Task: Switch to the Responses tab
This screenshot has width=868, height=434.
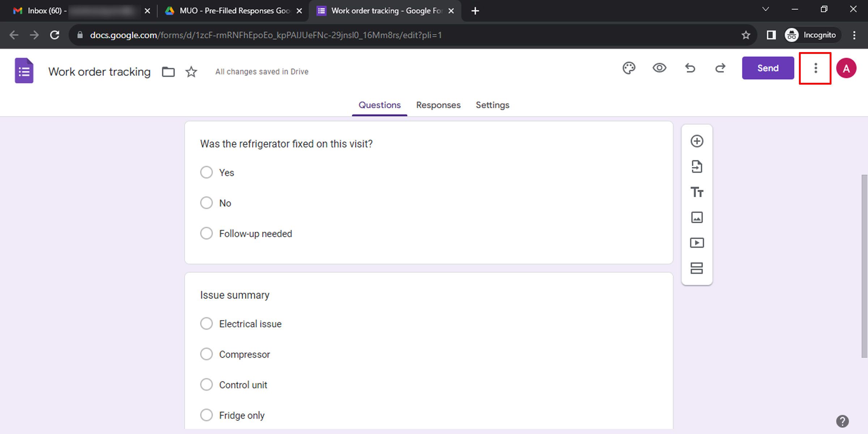Action: tap(438, 105)
